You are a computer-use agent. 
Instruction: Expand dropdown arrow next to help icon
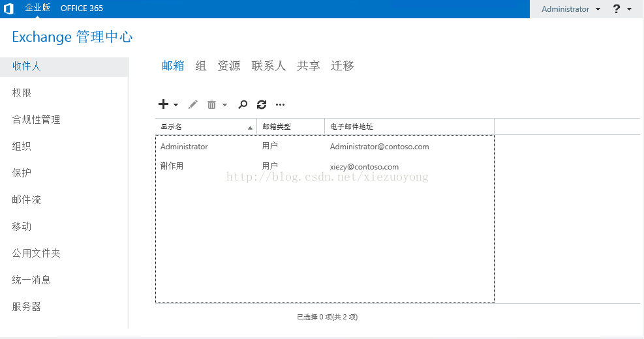point(629,9)
